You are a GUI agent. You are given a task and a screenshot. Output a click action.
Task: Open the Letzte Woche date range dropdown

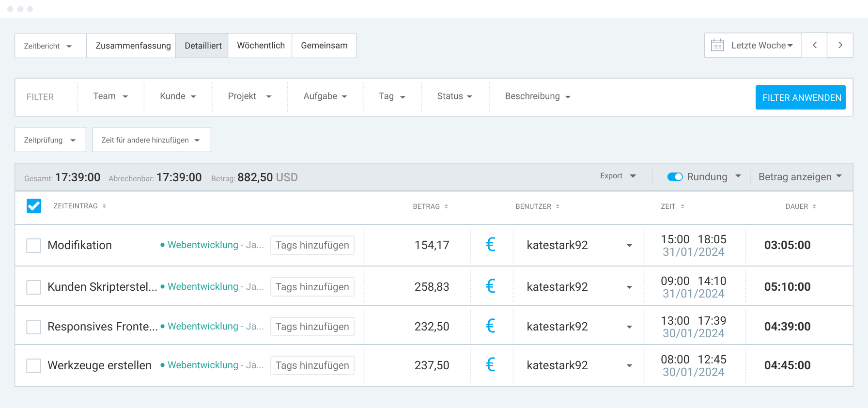[x=753, y=45]
